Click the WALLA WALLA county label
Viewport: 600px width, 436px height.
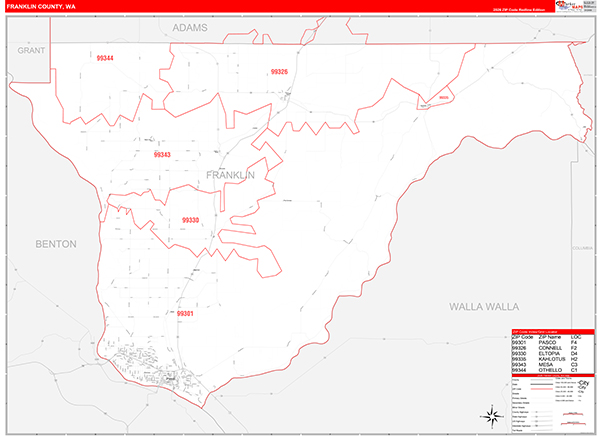(x=484, y=307)
